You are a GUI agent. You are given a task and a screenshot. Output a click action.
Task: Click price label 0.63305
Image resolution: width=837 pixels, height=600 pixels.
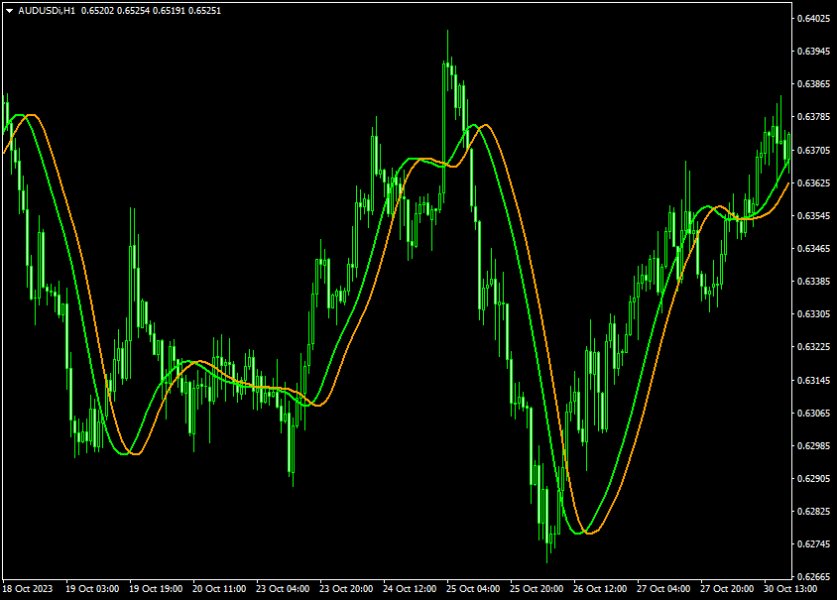point(814,314)
